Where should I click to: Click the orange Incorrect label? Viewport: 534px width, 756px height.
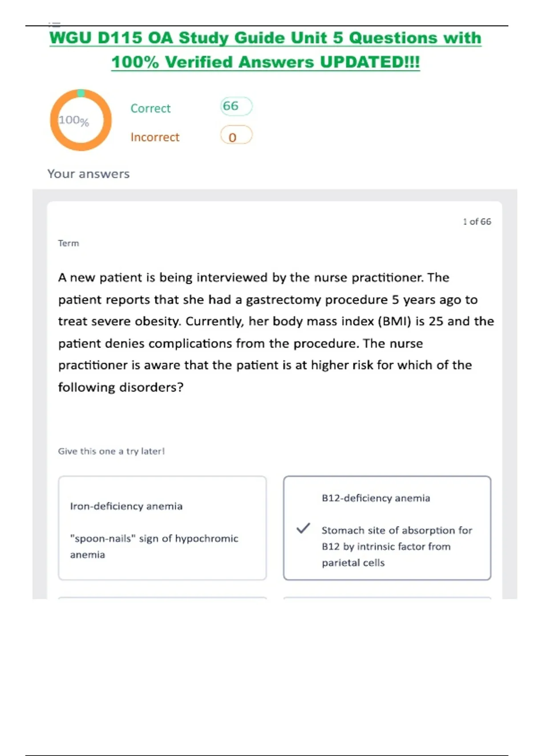[155, 137]
